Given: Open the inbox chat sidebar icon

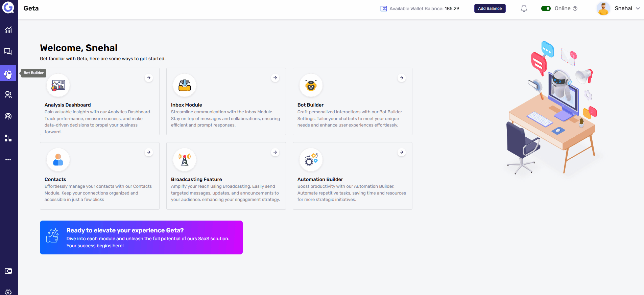Looking at the screenshot, I should pos(8,51).
